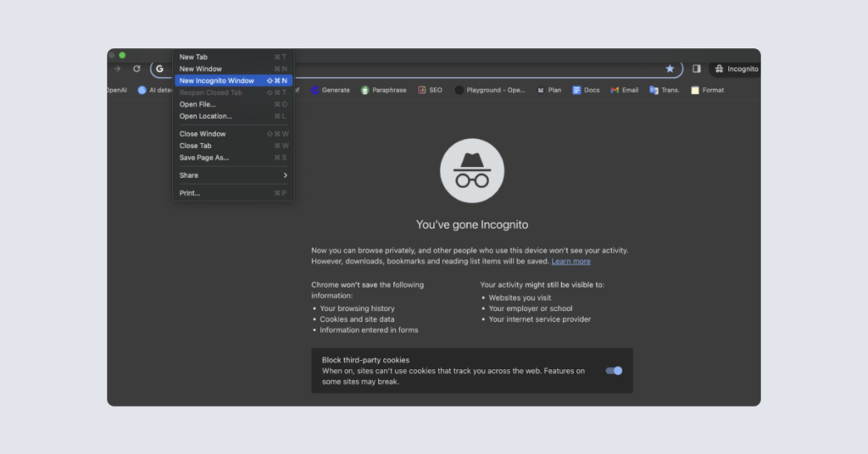The height and width of the screenshot is (454, 868).
Task: Open the Generate bookmark
Action: click(x=331, y=90)
